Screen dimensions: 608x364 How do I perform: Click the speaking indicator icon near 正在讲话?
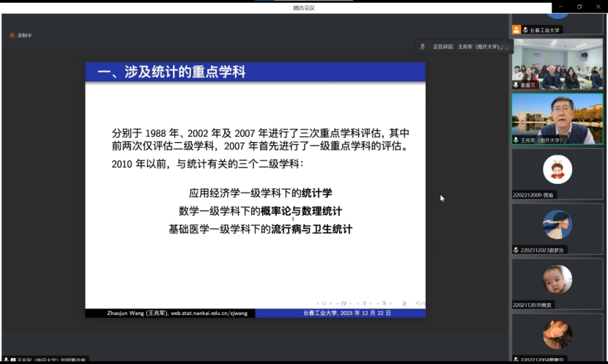pos(423,46)
